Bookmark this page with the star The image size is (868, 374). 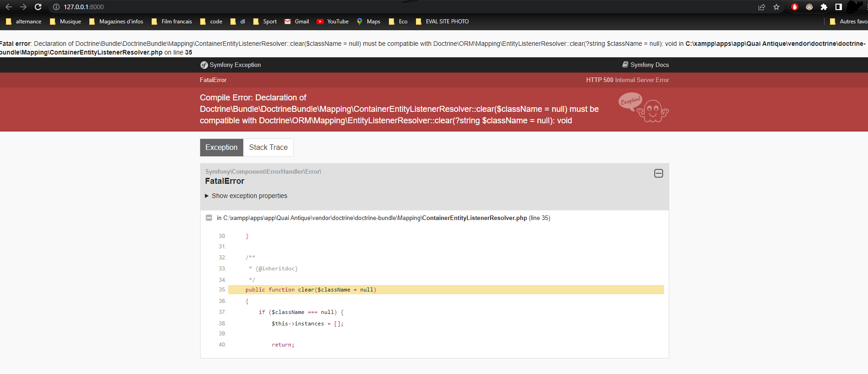776,7
